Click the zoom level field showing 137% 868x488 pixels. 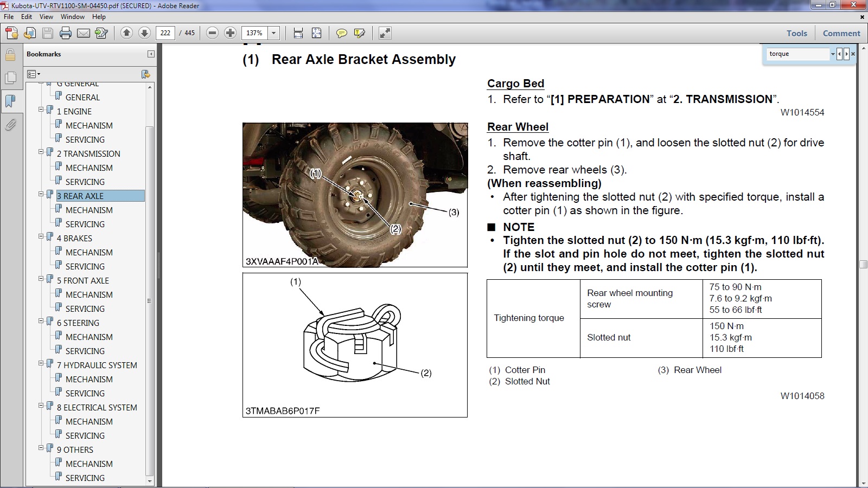click(x=254, y=33)
